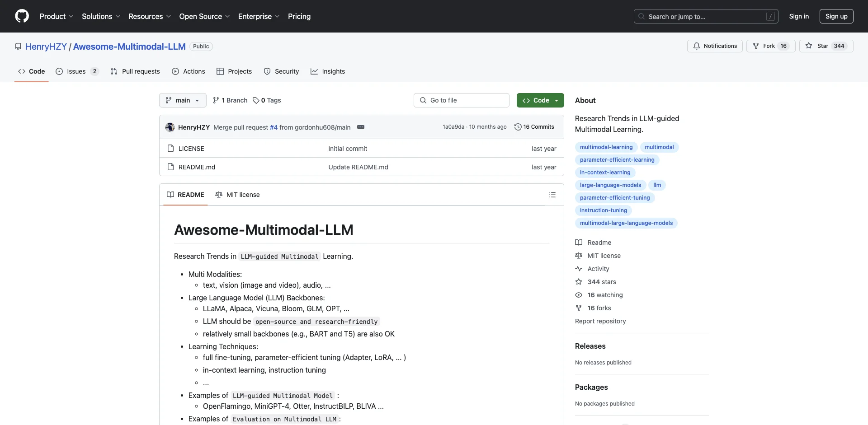Open the Insights tab
Image resolution: width=868 pixels, height=425 pixels.
pyautogui.click(x=328, y=71)
